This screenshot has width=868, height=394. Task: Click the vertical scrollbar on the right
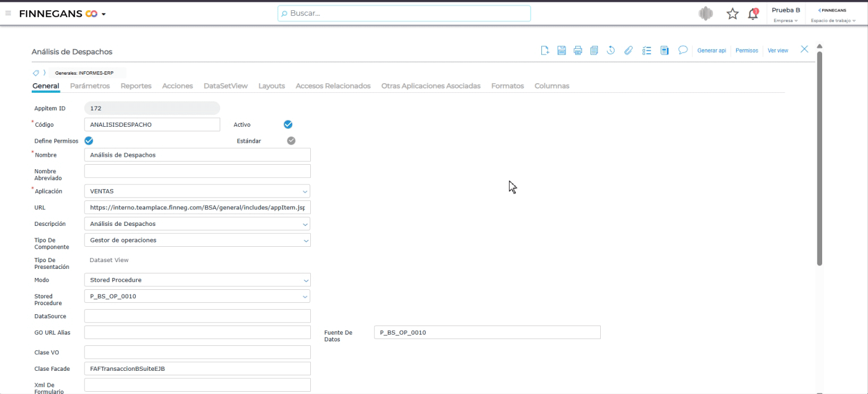coord(819,159)
